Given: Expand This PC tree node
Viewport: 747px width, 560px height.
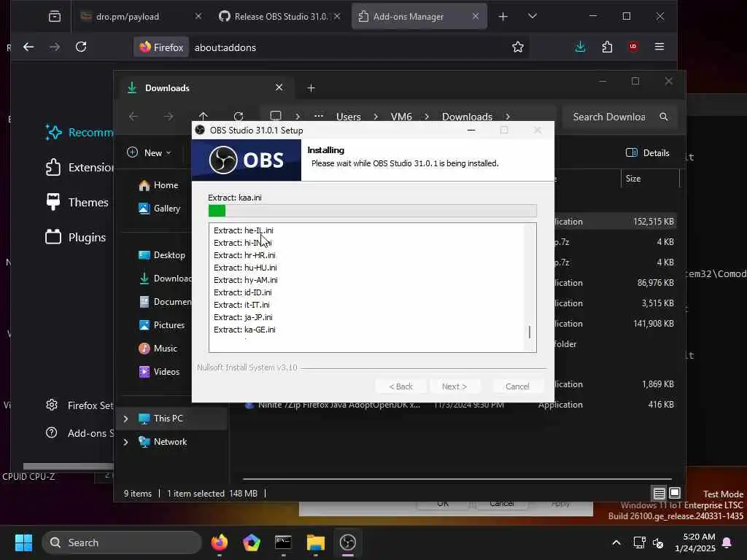Looking at the screenshot, I should (125, 419).
